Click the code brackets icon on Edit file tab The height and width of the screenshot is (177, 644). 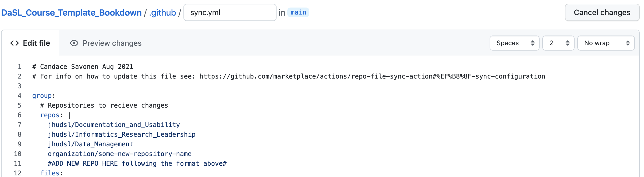pyautogui.click(x=15, y=43)
